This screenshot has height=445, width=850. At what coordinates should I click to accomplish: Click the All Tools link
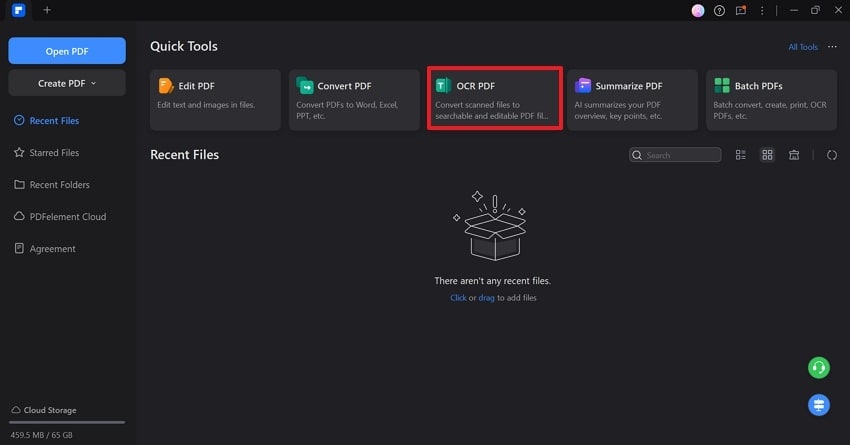pyautogui.click(x=803, y=47)
